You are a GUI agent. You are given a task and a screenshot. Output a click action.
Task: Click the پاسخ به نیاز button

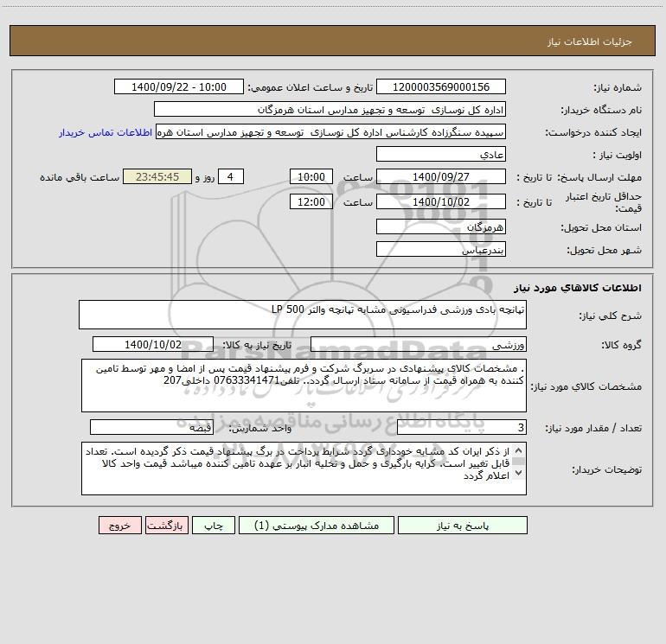462,526
